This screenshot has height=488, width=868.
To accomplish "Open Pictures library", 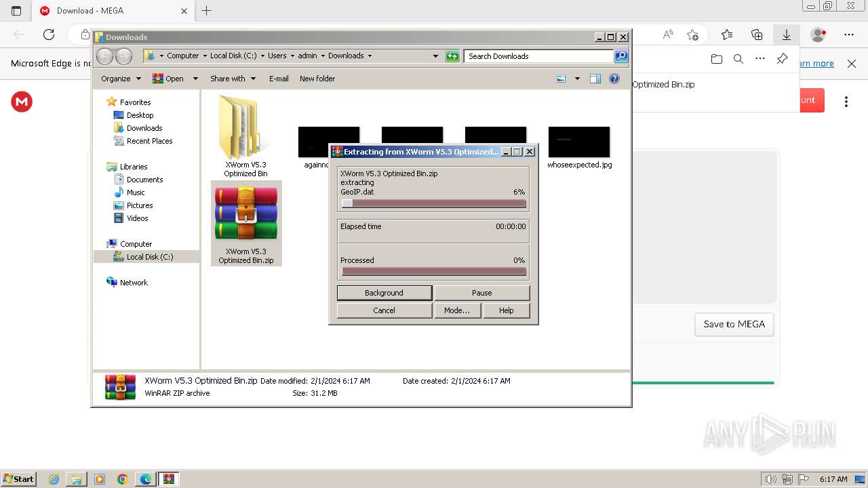I will pos(140,205).
